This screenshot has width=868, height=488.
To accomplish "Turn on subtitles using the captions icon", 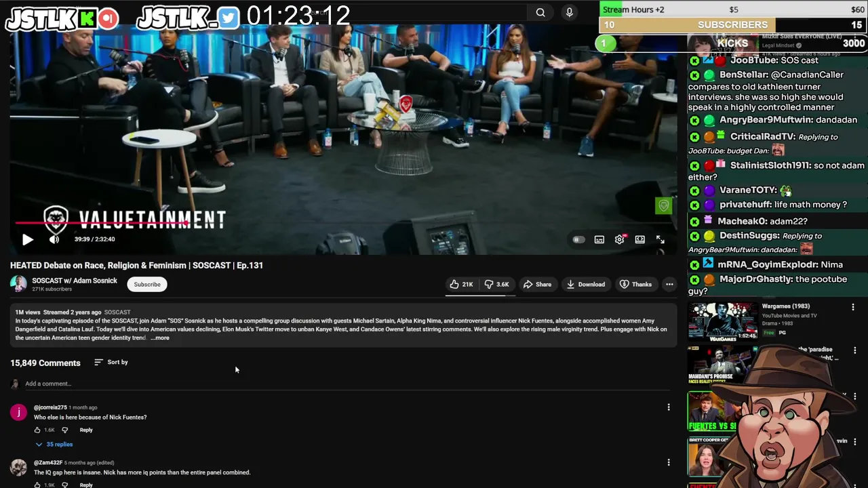I will pos(599,239).
